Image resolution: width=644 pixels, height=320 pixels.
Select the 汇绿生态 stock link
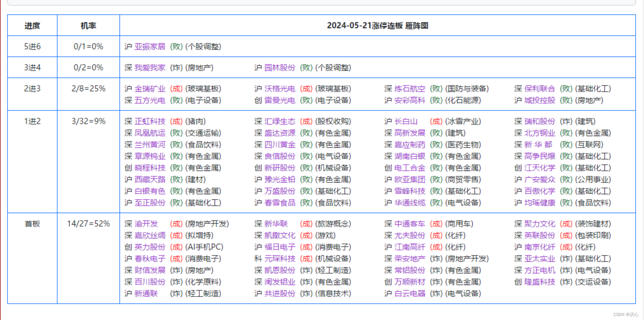[x=280, y=121]
